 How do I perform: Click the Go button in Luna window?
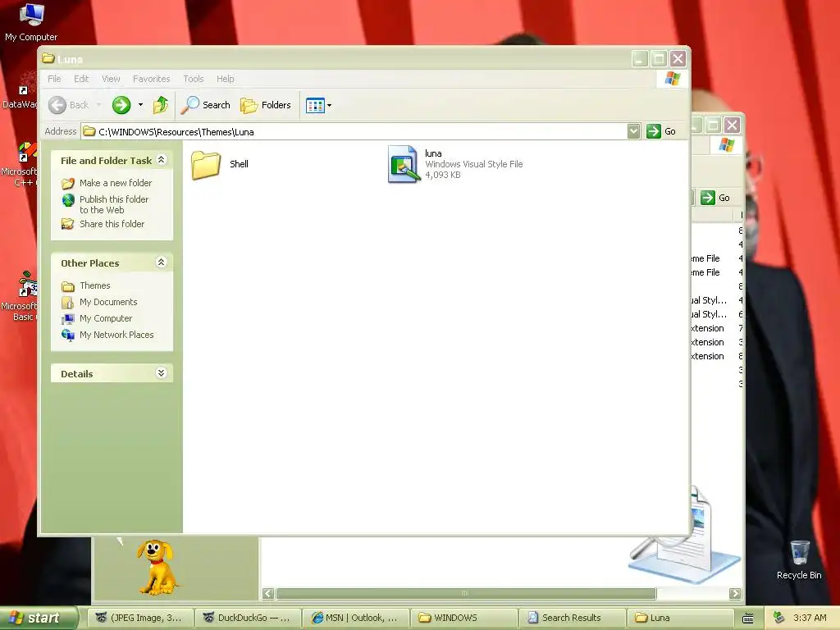click(661, 131)
